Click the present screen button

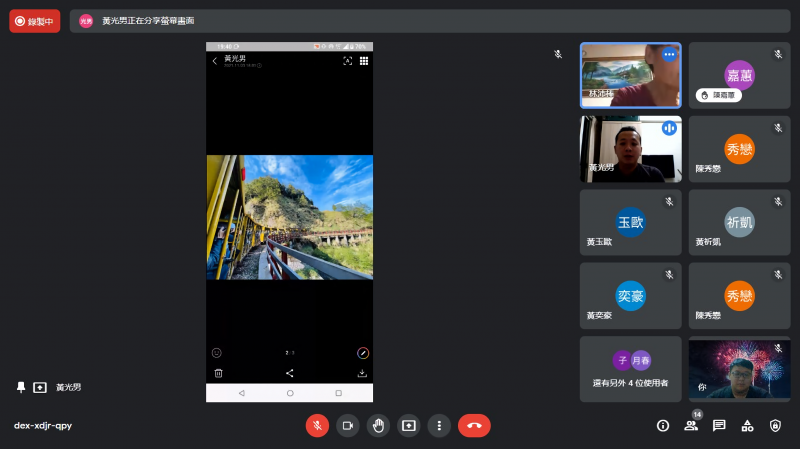pos(408,425)
